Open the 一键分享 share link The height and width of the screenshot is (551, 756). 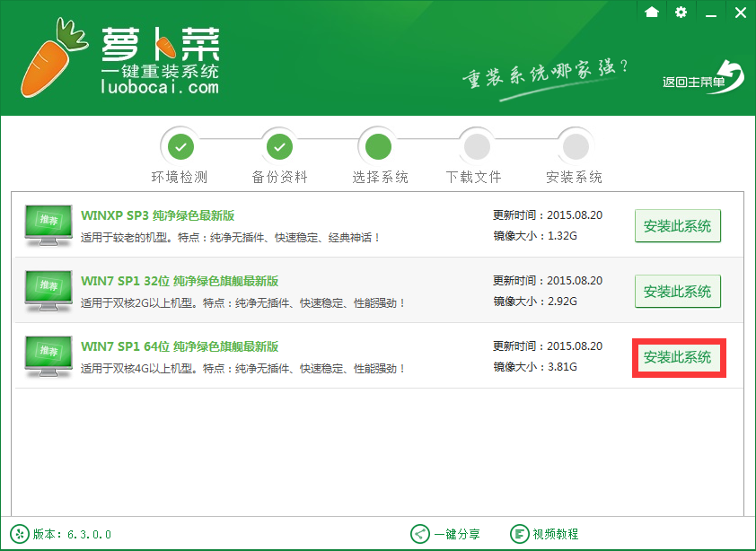click(x=457, y=534)
